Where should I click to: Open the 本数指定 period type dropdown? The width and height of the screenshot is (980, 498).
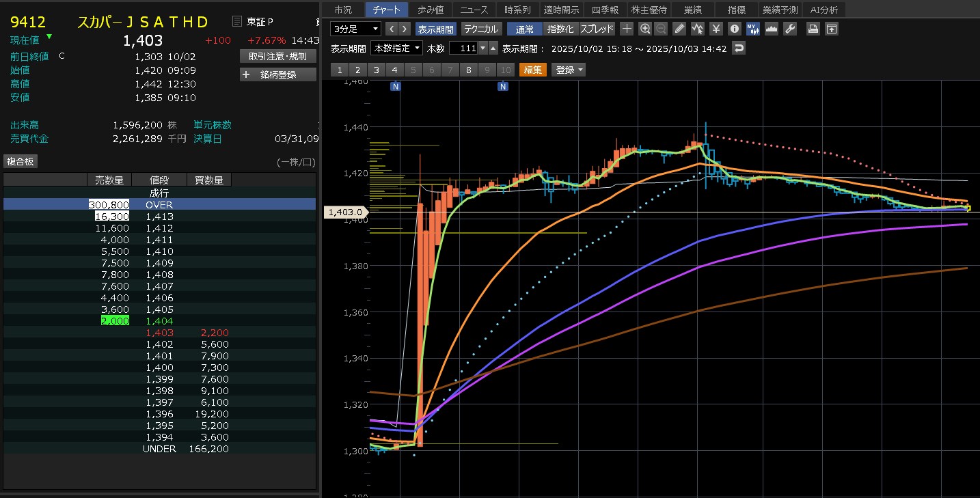coord(396,49)
